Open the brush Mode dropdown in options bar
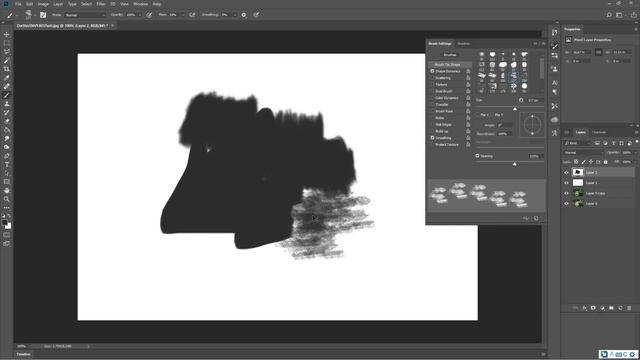This screenshot has width=640, height=360. [x=85, y=15]
